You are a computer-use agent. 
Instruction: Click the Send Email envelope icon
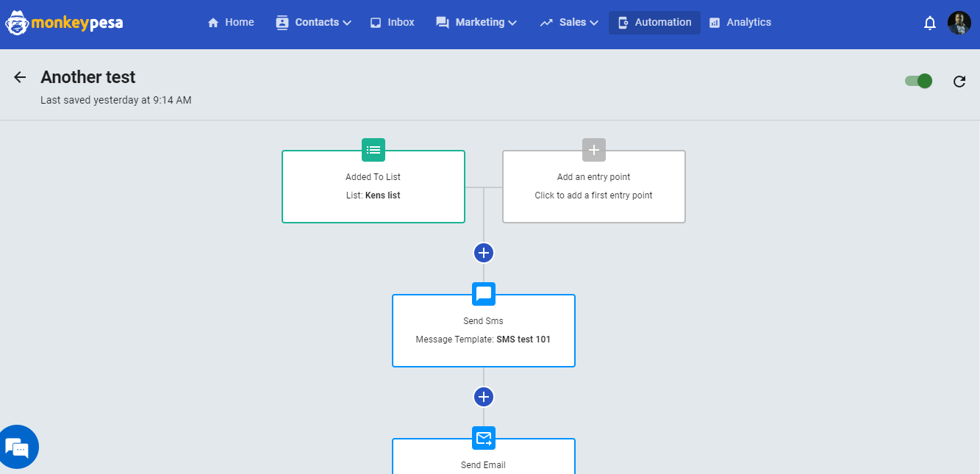[484, 438]
